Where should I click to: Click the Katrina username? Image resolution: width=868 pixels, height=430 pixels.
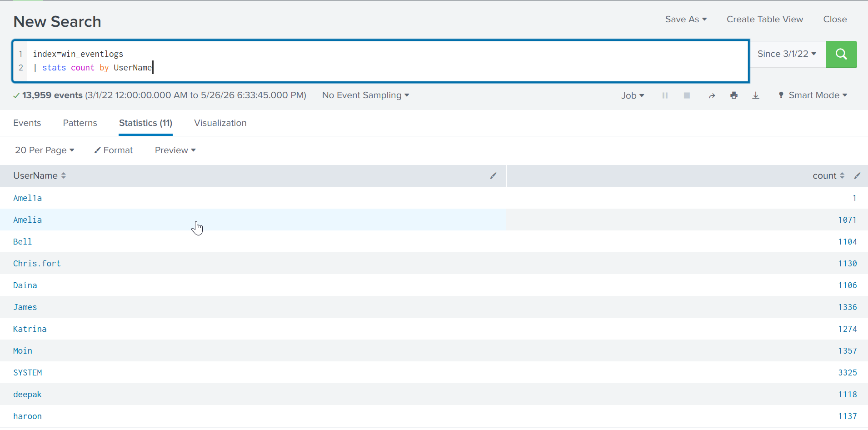pyautogui.click(x=30, y=329)
